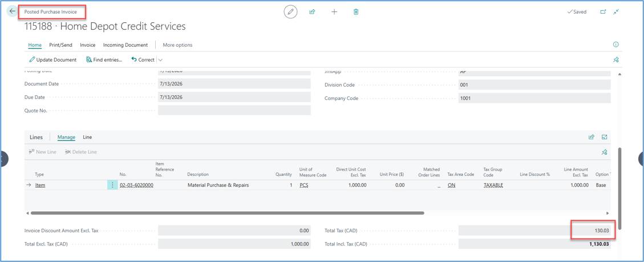Click the Line Discount % column header
The image size is (644, 262).
pos(534,175)
